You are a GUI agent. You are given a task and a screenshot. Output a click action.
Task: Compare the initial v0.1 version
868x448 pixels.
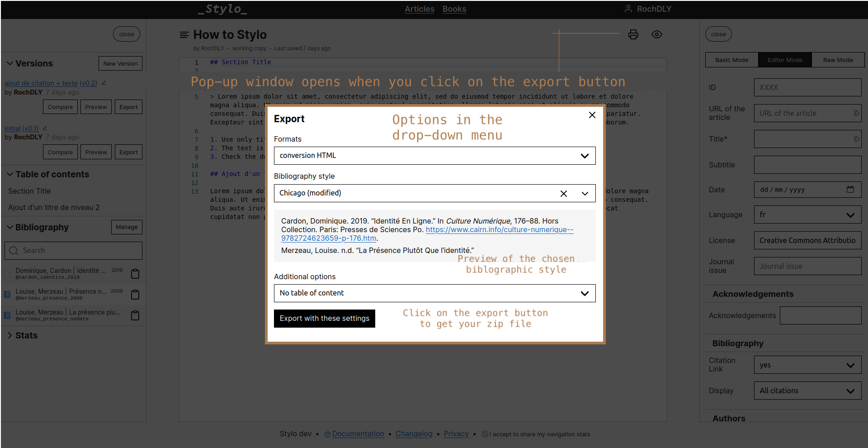(60, 152)
